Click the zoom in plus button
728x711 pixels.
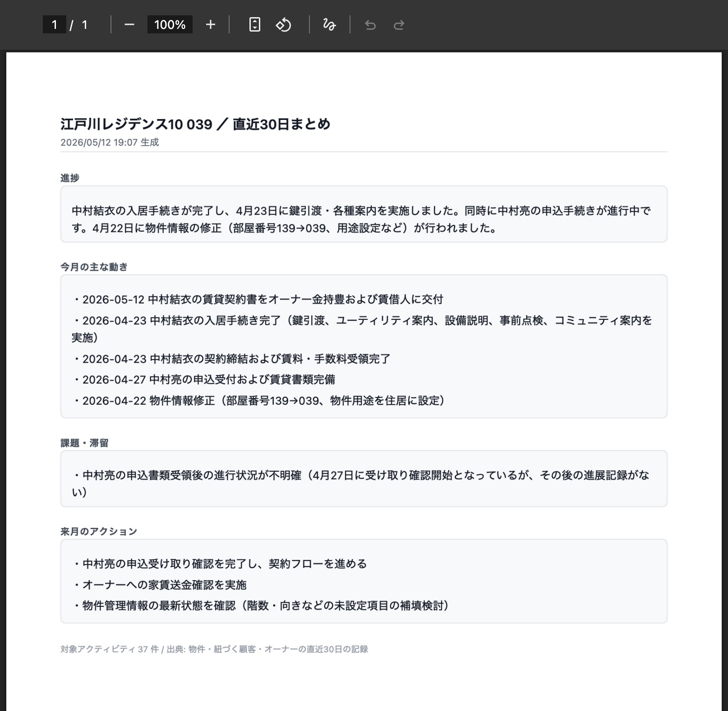(210, 25)
